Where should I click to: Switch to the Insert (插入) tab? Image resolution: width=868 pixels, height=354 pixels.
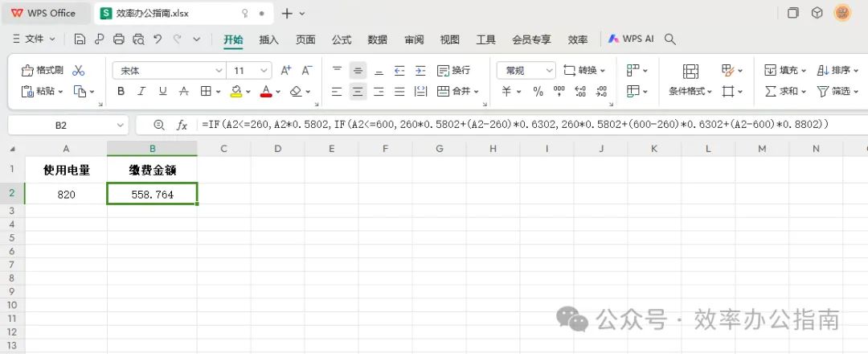269,40
